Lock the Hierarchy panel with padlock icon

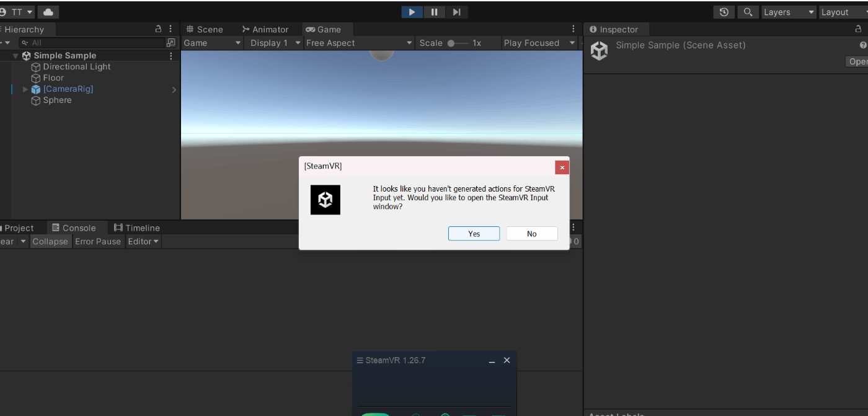point(159,29)
